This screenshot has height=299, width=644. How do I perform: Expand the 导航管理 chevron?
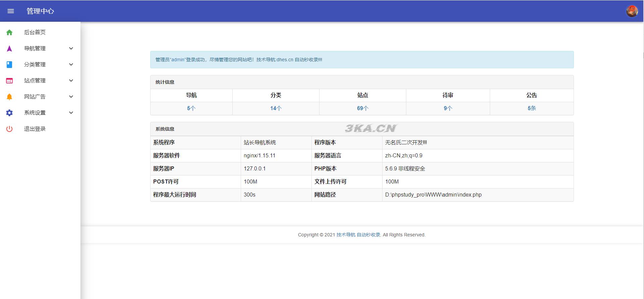(71, 49)
